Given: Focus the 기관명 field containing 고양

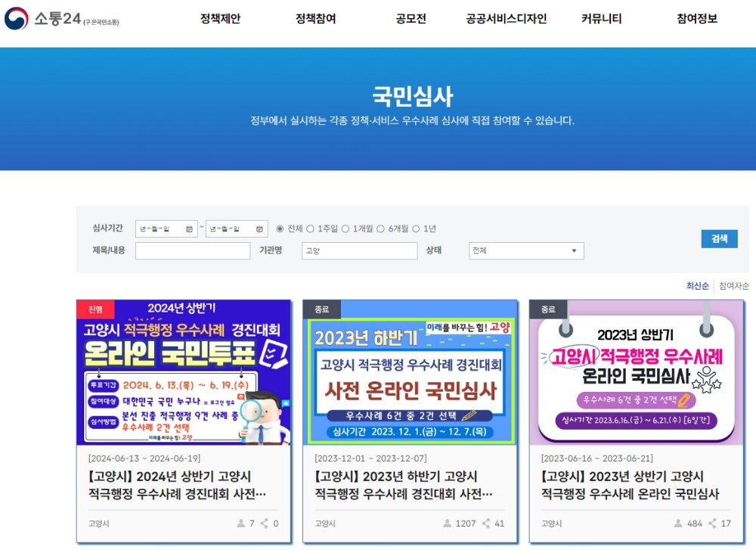Looking at the screenshot, I should [x=360, y=251].
